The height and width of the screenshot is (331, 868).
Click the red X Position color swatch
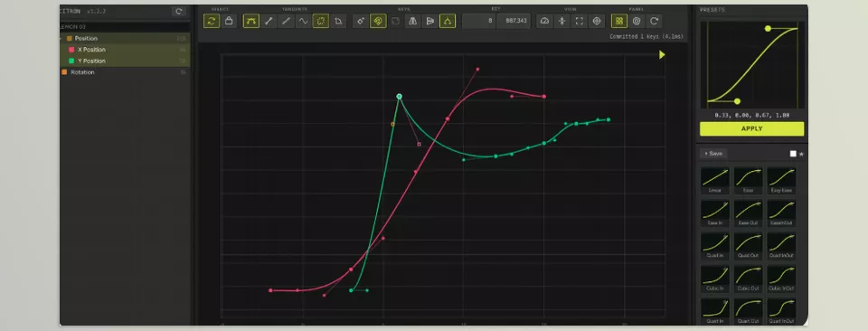[71, 50]
